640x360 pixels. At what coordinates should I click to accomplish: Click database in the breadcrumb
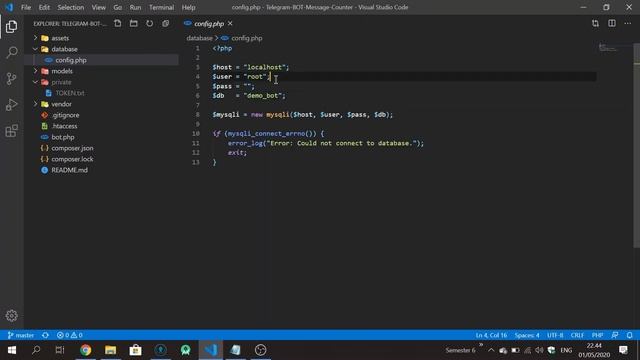click(x=199, y=38)
